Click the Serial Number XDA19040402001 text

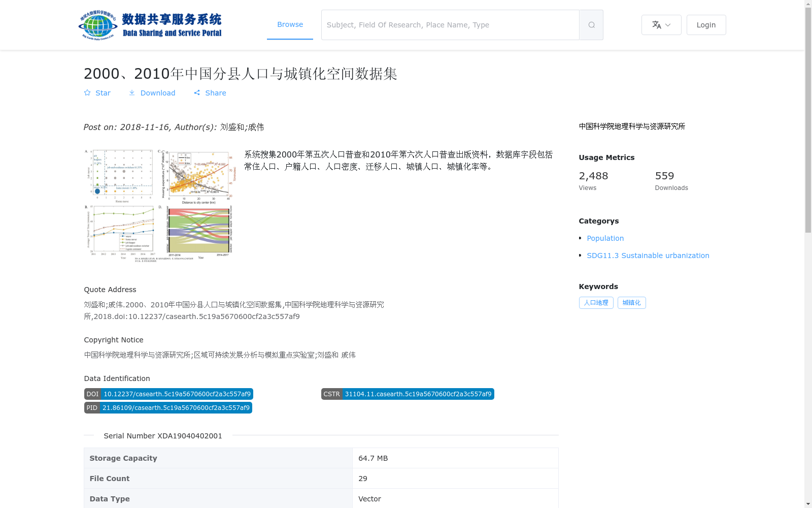(x=163, y=436)
